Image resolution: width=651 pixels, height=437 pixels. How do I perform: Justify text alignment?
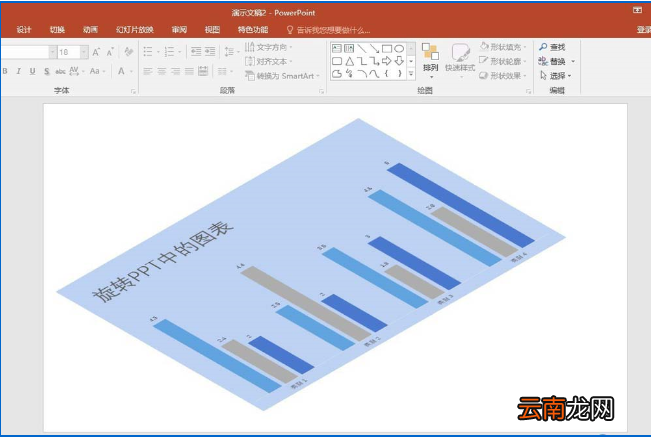click(189, 71)
